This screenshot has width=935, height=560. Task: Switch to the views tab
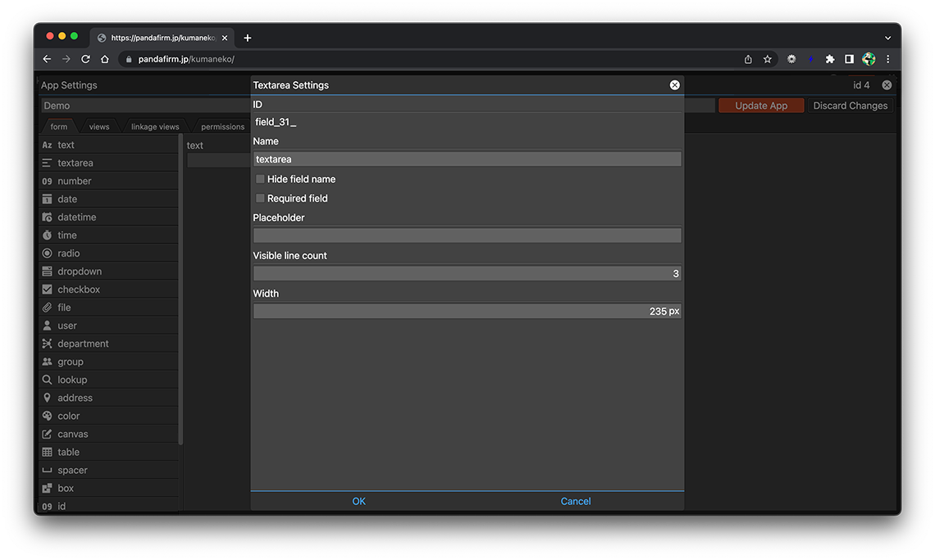99,127
